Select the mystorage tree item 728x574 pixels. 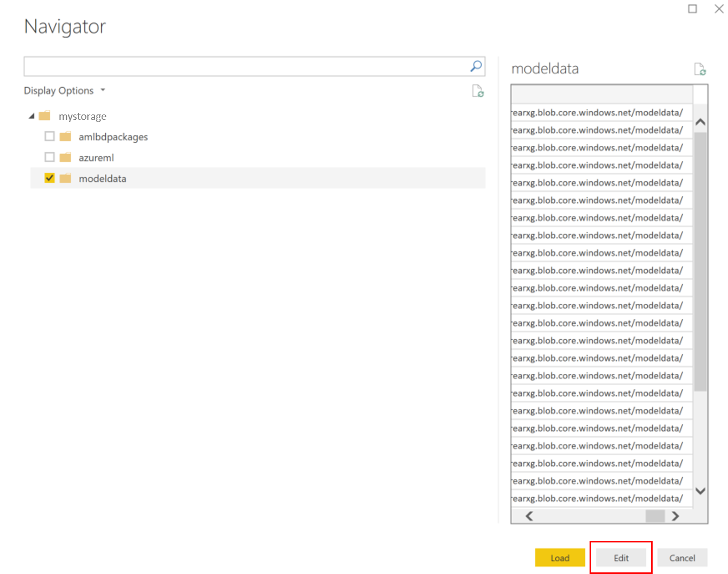point(82,116)
